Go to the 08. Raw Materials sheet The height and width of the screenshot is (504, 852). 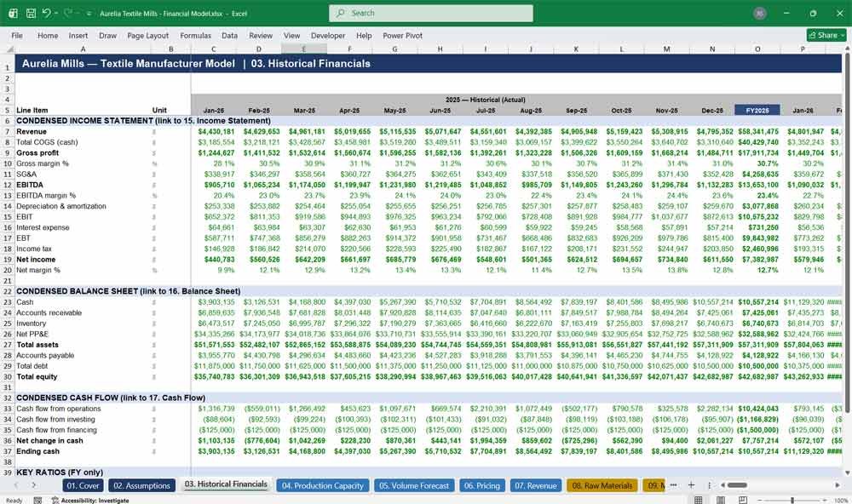click(x=602, y=485)
